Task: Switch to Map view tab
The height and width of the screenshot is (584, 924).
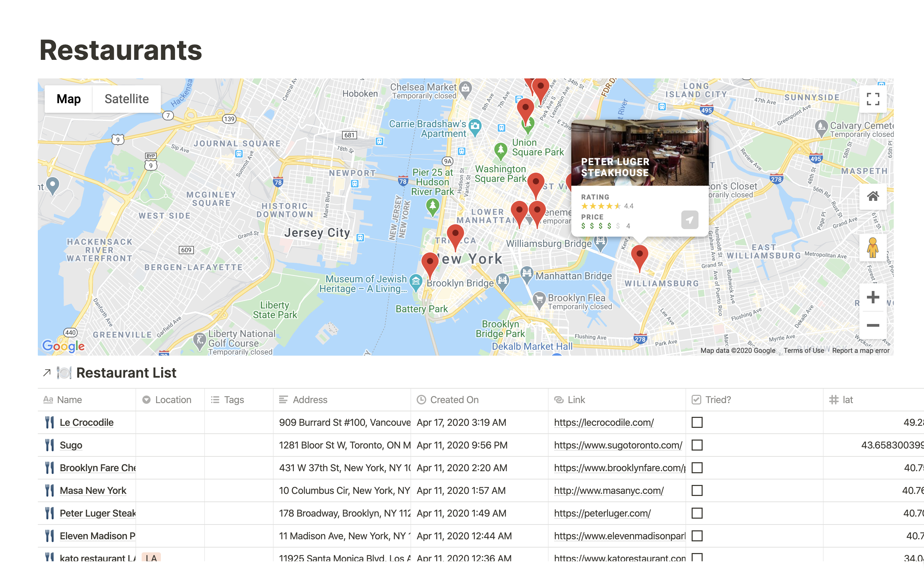Action: [69, 98]
